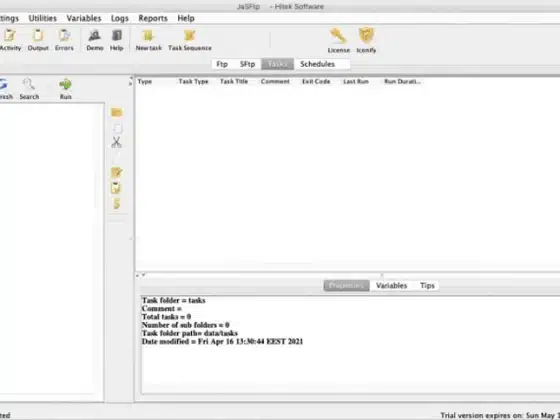This screenshot has width=560, height=420.
Task: Open the Errors log toolbar icon
Action: pyautogui.click(x=64, y=40)
